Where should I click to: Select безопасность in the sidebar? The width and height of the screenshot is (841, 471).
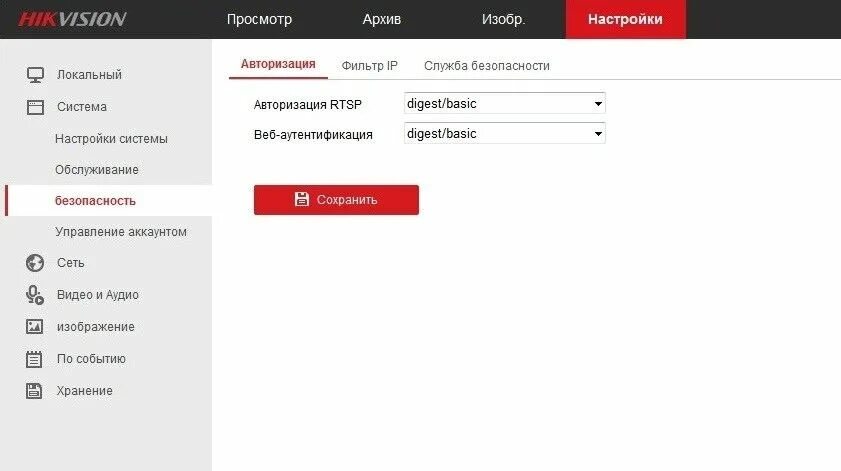pyautogui.click(x=108, y=201)
